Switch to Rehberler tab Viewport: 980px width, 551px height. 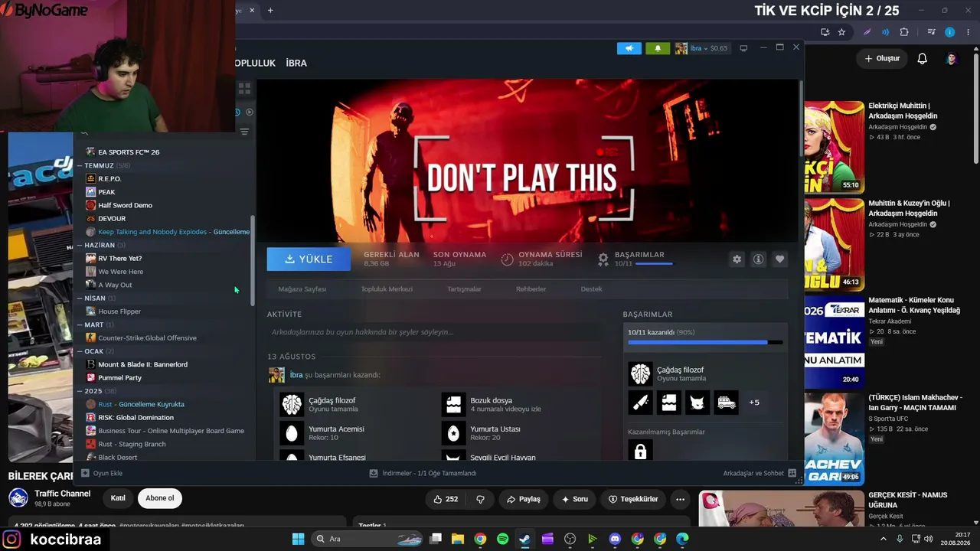coord(531,289)
